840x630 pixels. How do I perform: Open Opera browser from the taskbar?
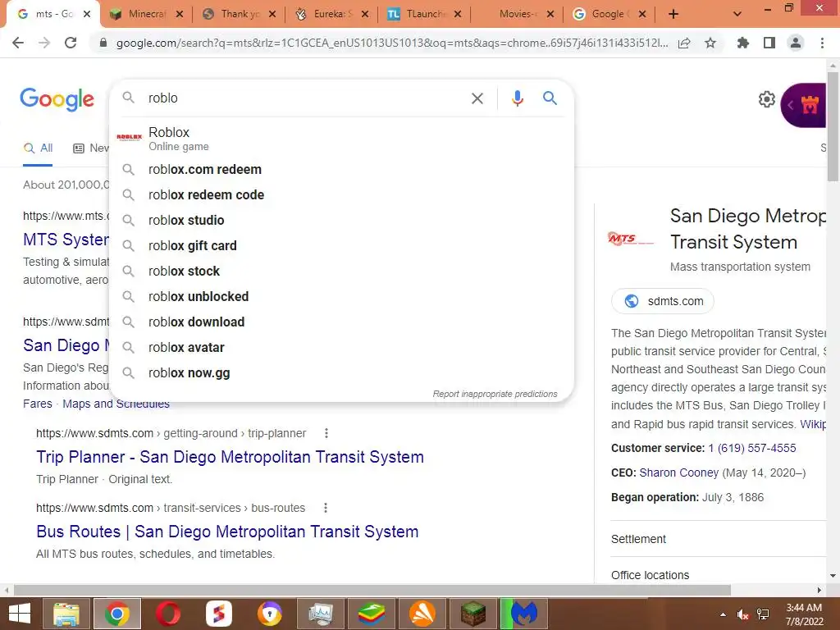pos(168,614)
